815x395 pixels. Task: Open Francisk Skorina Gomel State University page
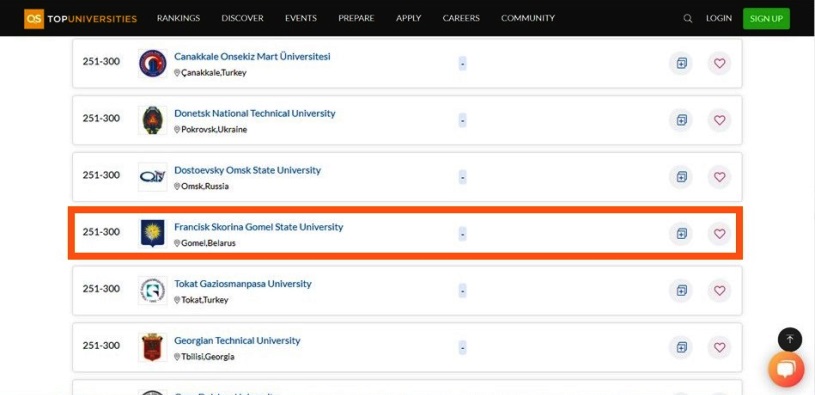point(258,227)
